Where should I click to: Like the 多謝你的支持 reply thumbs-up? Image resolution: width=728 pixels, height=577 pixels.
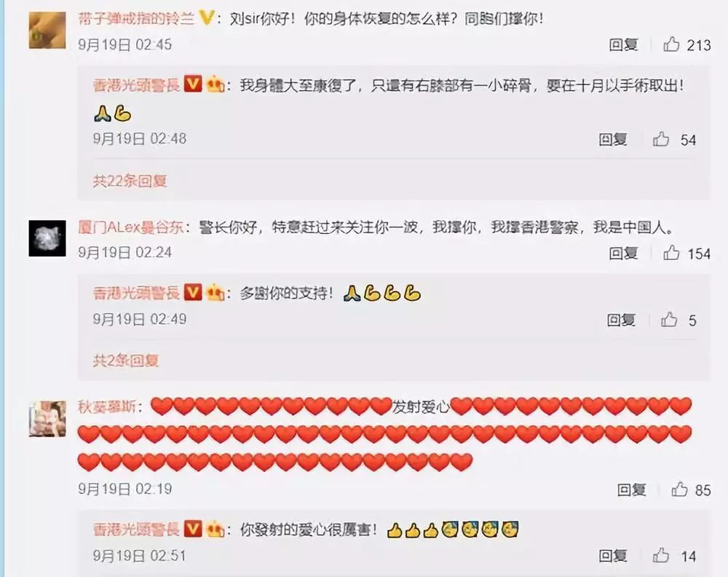coord(669,320)
